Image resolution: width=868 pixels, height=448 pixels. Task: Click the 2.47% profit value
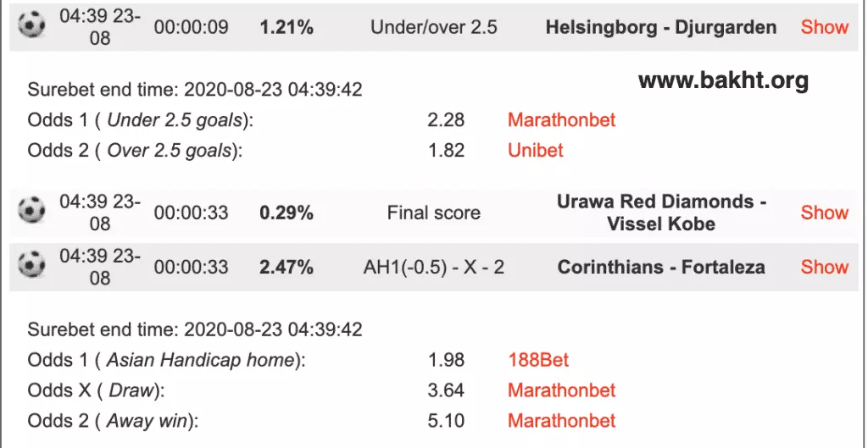point(287,268)
